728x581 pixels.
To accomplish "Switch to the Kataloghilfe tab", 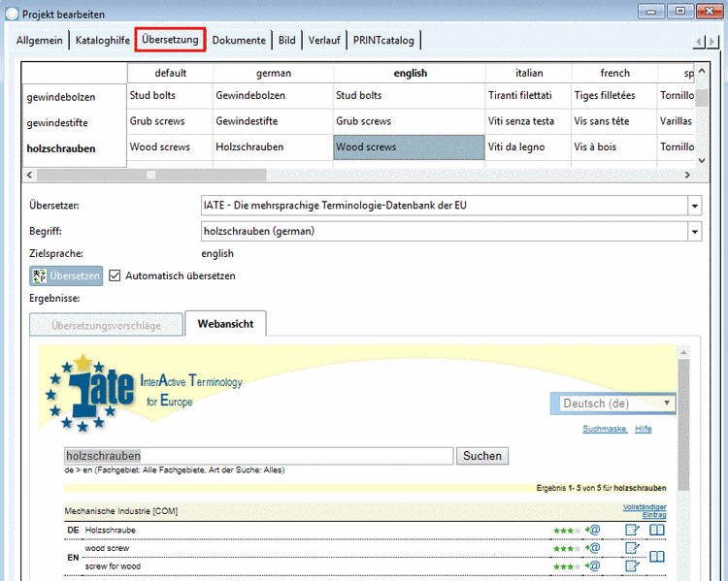I will [103, 41].
